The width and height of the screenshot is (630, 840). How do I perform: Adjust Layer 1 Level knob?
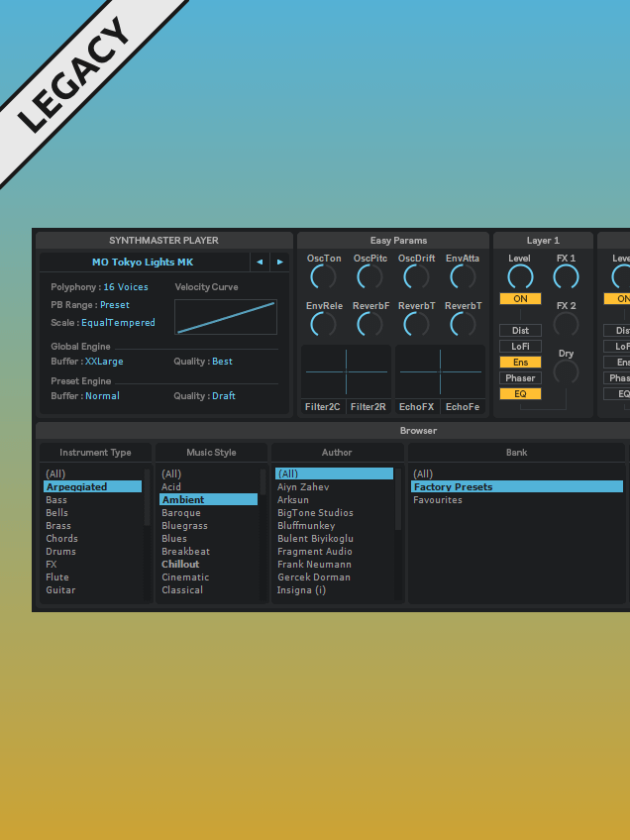pos(520,277)
